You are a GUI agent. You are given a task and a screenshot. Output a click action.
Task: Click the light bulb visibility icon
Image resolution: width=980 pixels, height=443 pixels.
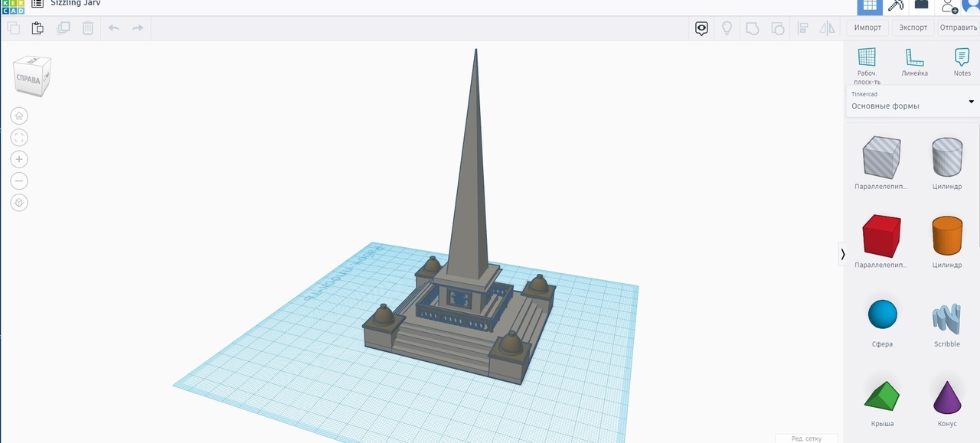point(727,28)
